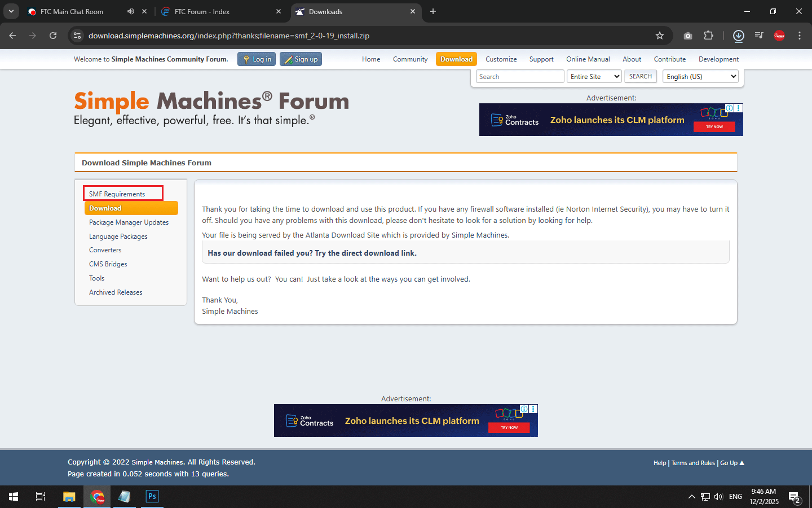
Task: Bookmark this page with the star icon
Action: tap(660, 36)
